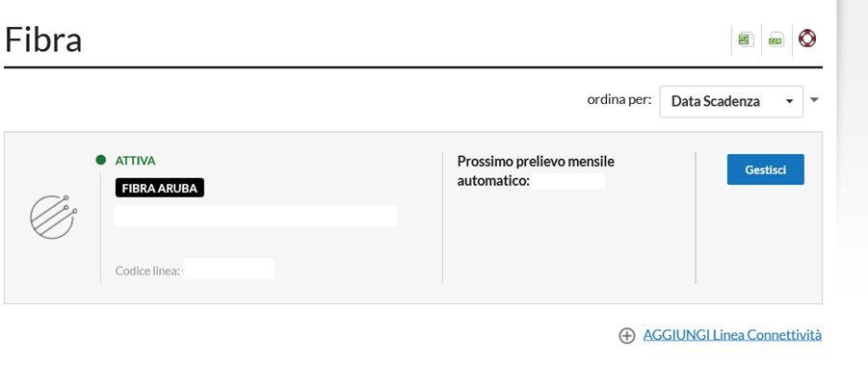Click the 'ordina per:' label
The height and width of the screenshot is (388, 868).
click(x=619, y=99)
